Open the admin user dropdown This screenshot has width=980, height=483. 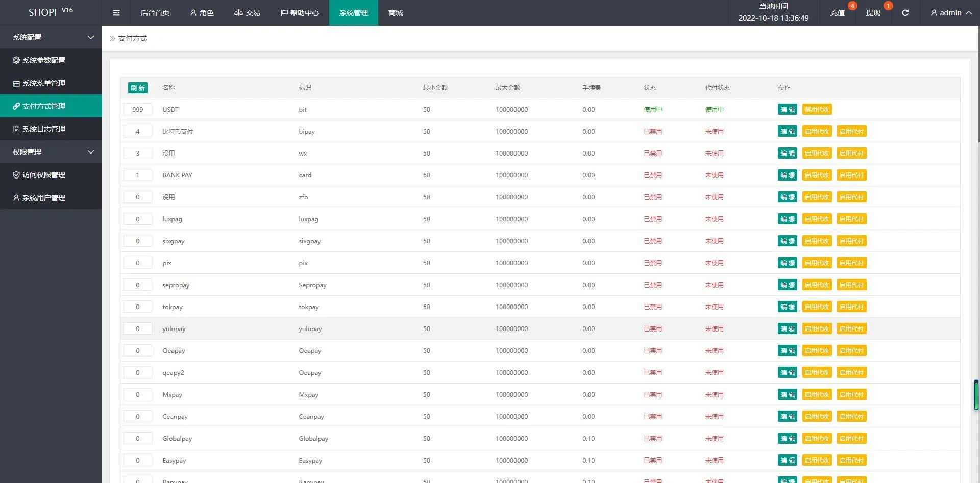click(x=950, y=13)
